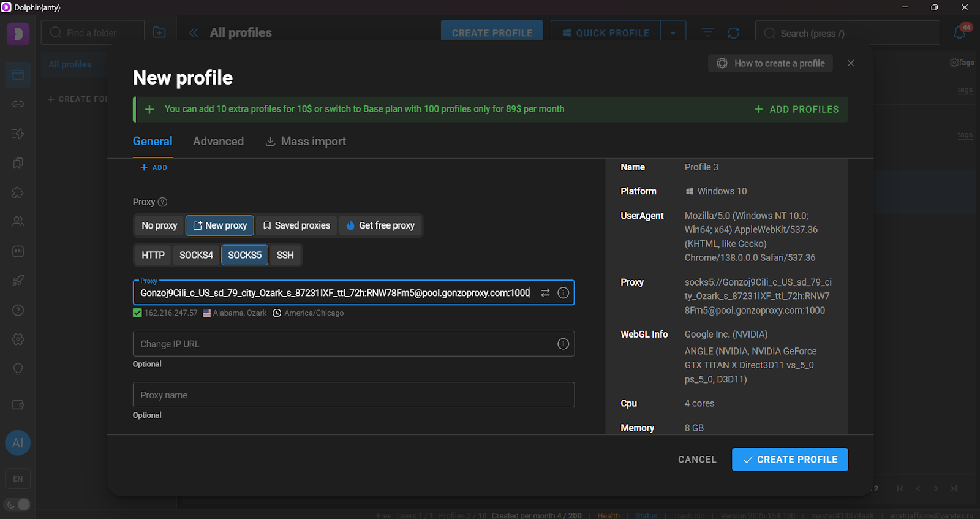The image size is (980, 519).
Task: Select the SSH proxy type
Action: pyautogui.click(x=285, y=255)
